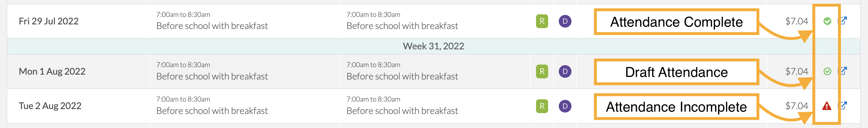Click the $7.04 fee for Tue 2 Aug
The width and height of the screenshot is (868, 128).
(x=797, y=106)
